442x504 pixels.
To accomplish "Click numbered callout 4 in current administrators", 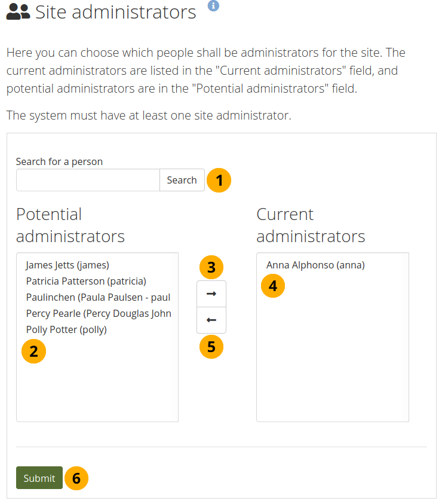I will coord(273,286).
